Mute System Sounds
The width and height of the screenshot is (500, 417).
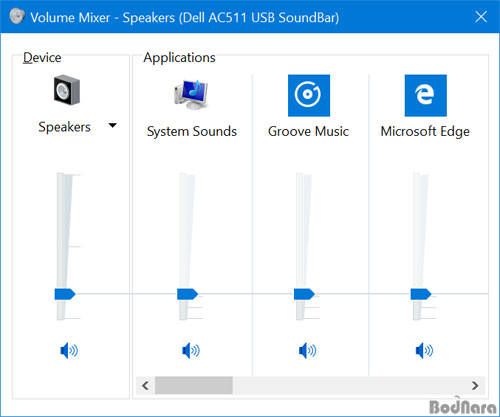point(191,350)
